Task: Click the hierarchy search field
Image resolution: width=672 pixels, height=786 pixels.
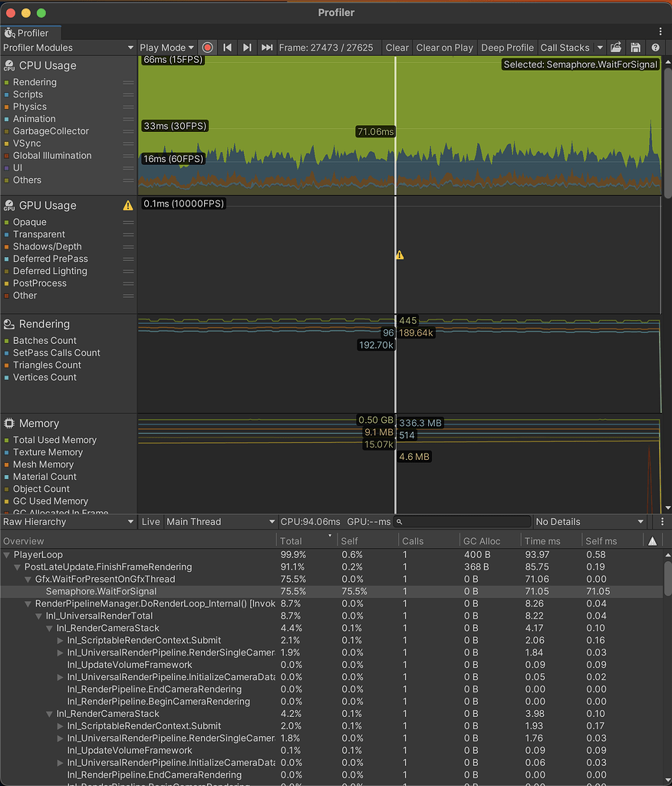Action: tap(464, 522)
